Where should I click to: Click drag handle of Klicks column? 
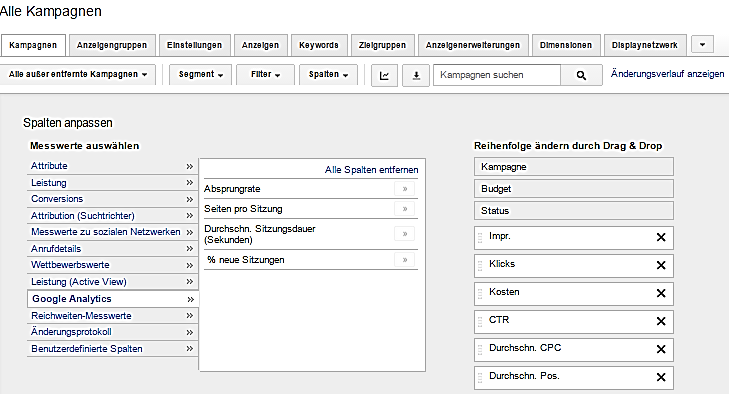480,266
